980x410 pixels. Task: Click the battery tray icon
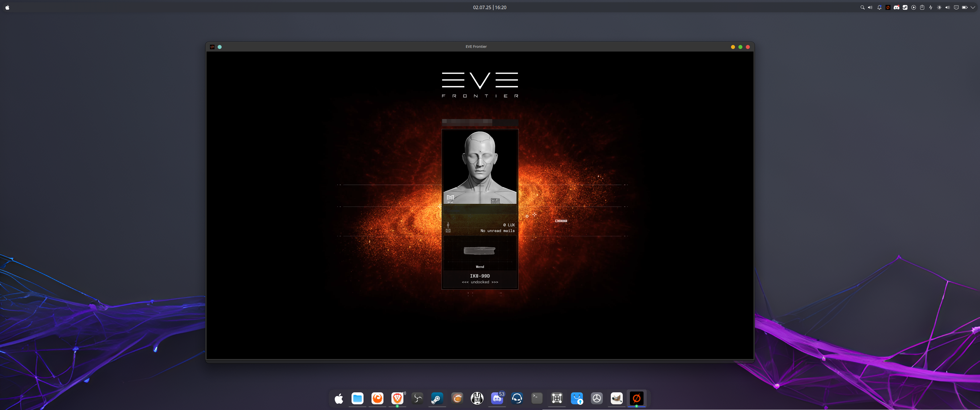point(965,7)
